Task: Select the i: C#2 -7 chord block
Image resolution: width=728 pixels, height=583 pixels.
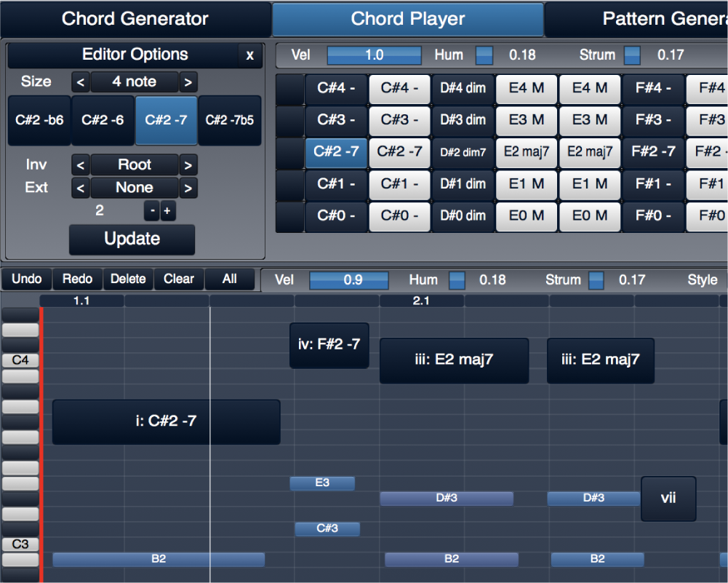Action: [167, 422]
